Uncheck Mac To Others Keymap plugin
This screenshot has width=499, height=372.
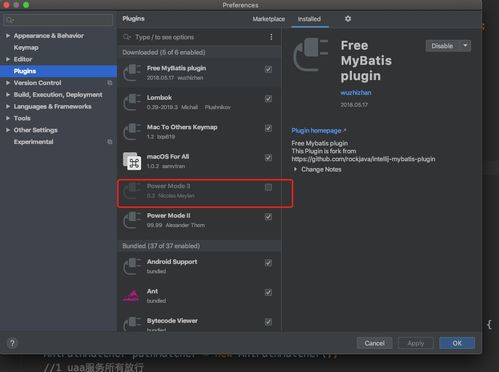pyautogui.click(x=268, y=128)
